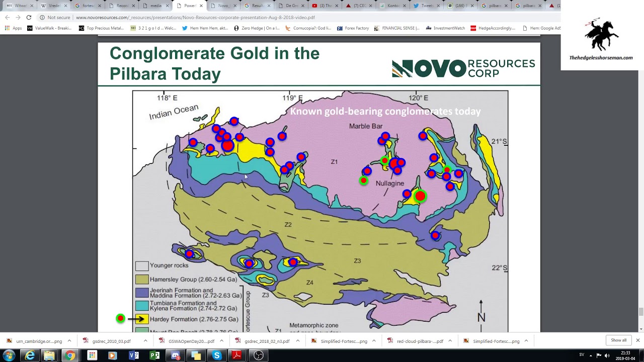Click the volume icon in system tray
This screenshot has height=362, width=644.
point(607,355)
